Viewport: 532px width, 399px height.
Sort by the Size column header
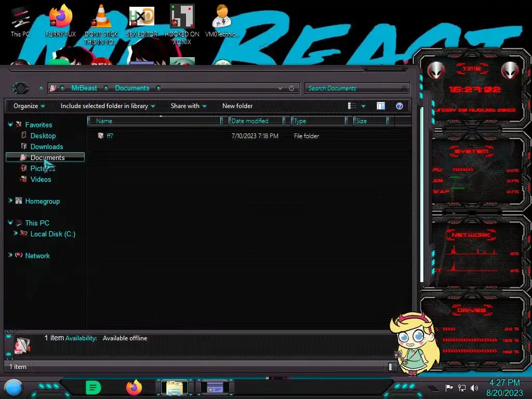pos(370,121)
